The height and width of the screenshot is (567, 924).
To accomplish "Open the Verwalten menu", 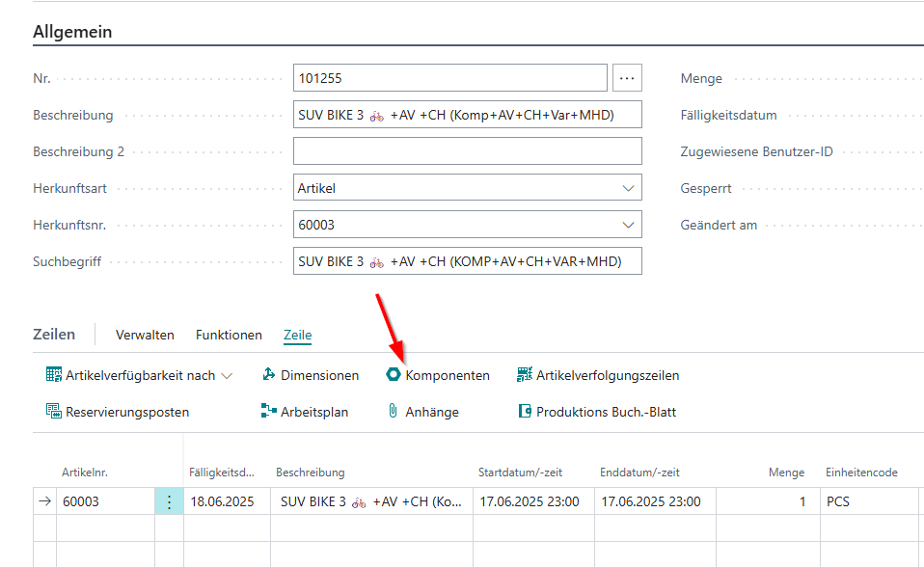I will [x=145, y=335].
